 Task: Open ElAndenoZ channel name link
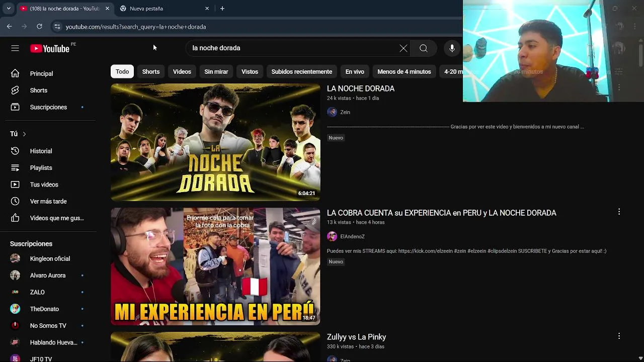(x=352, y=236)
